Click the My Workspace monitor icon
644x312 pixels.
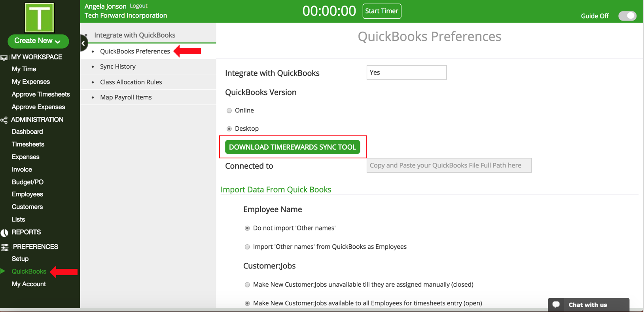click(x=4, y=57)
